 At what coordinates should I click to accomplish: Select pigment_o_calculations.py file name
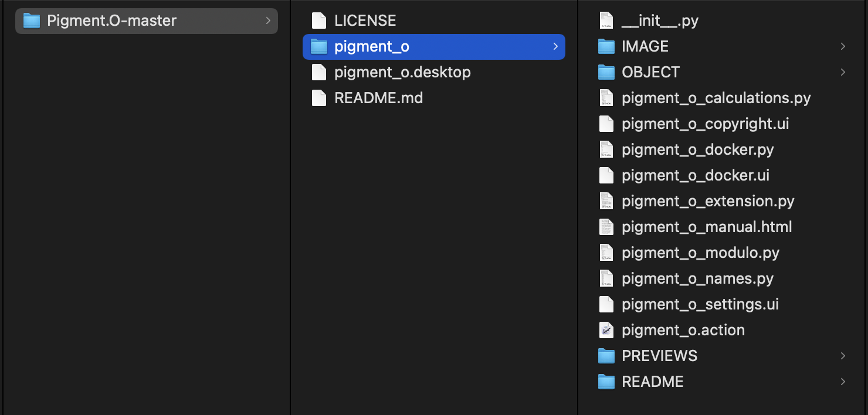click(x=716, y=98)
